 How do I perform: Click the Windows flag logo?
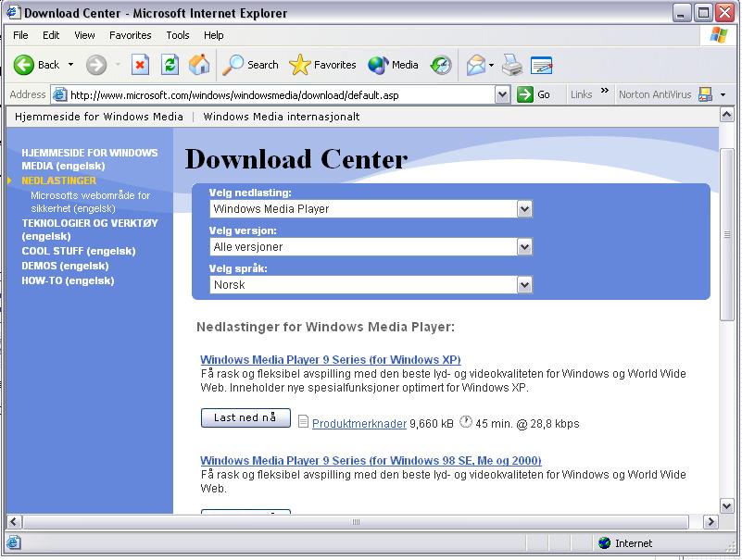(718, 35)
